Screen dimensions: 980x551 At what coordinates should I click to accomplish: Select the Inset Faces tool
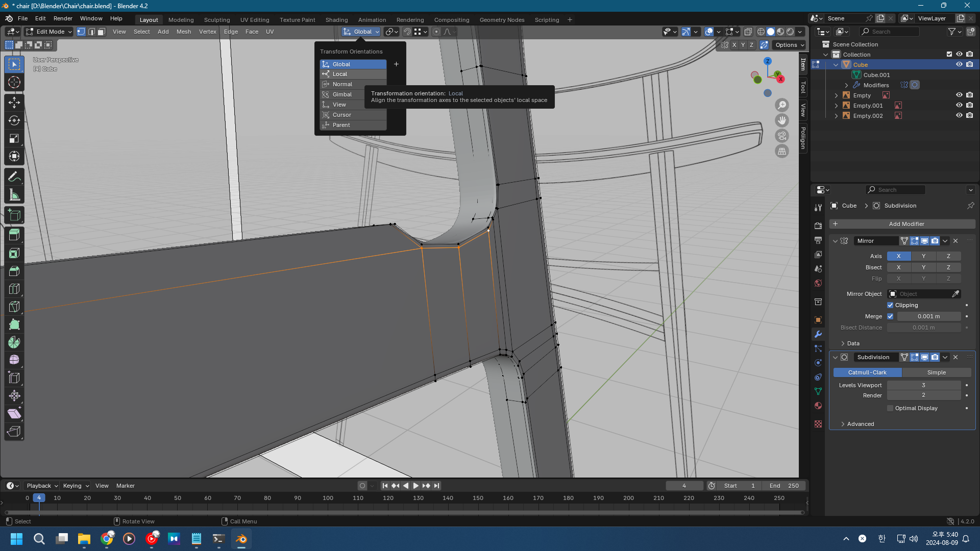(x=14, y=253)
